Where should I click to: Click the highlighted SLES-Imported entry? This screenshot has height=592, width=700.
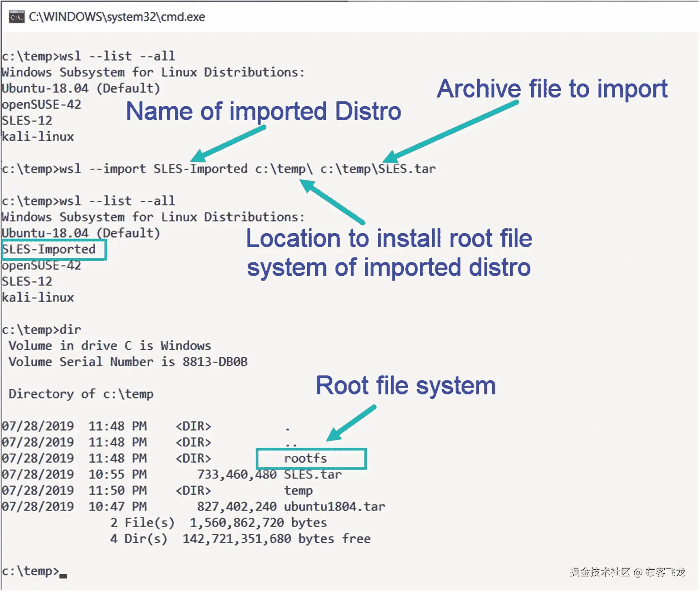tap(54, 249)
